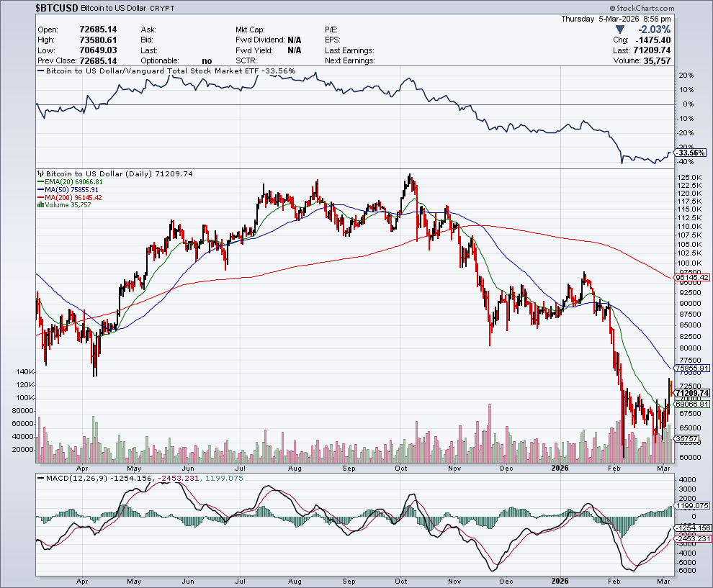Click the candlestick icon beside Bitcoin Daily legend
Viewport: 713px width, 588px height.
40,174
